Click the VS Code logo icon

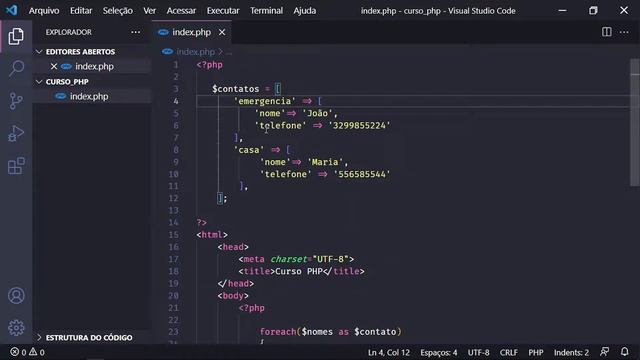11,10
